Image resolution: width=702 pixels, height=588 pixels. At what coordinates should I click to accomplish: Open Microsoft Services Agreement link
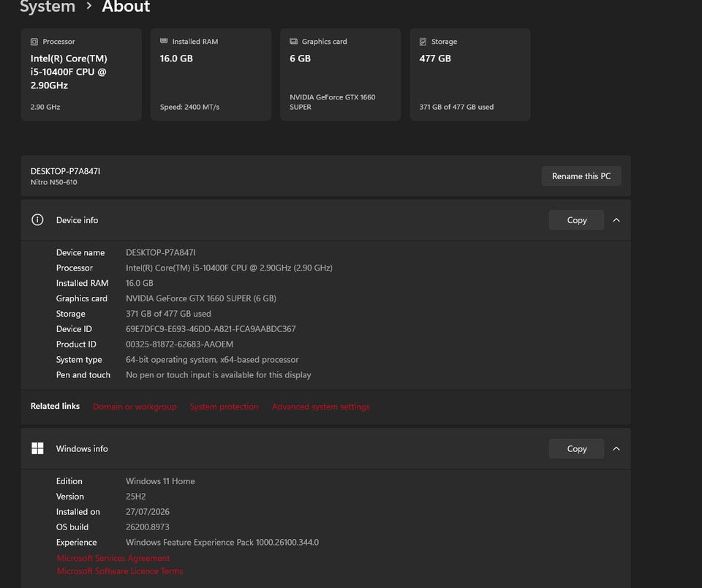click(113, 558)
